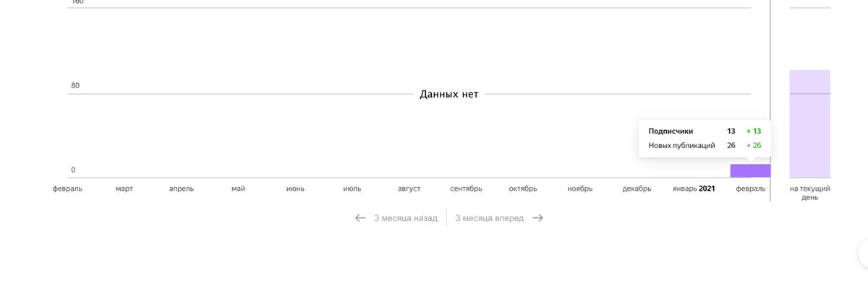Click 'Подписчики' label in tooltip

click(x=671, y=131)
